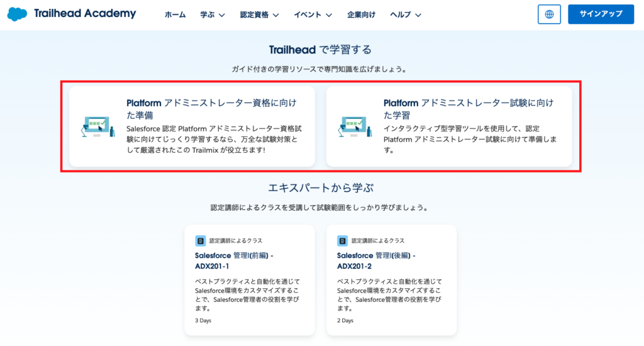Click class icon on ADX201-2 card
Viewport: 644px width, 346px height.
point(342,241)
